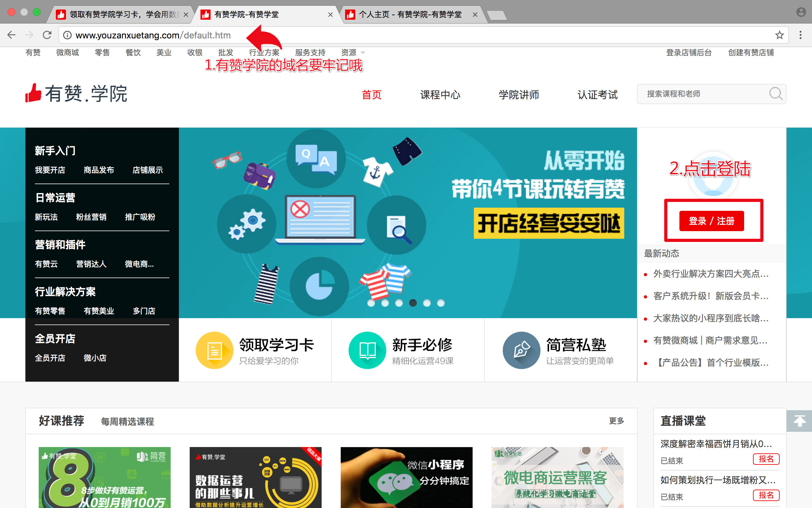Click 报名 for 如何策划执行一场 live class
Image resolution: width=812 pixels, height=508 pixels.
[x=766, y=495]
